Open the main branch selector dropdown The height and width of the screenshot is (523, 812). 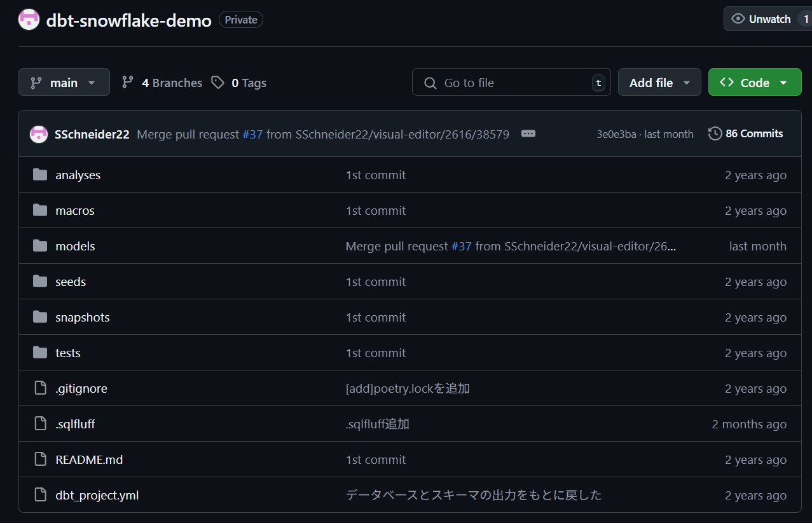tap(64, 83)
